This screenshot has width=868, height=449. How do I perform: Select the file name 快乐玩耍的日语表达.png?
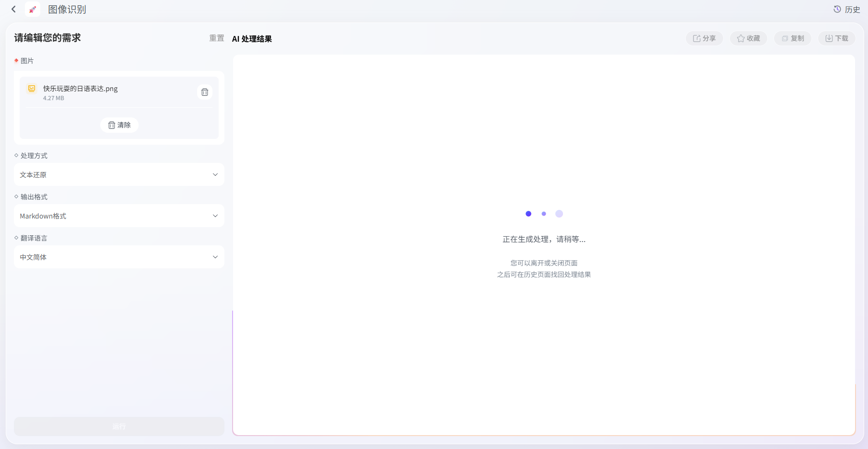81,89
